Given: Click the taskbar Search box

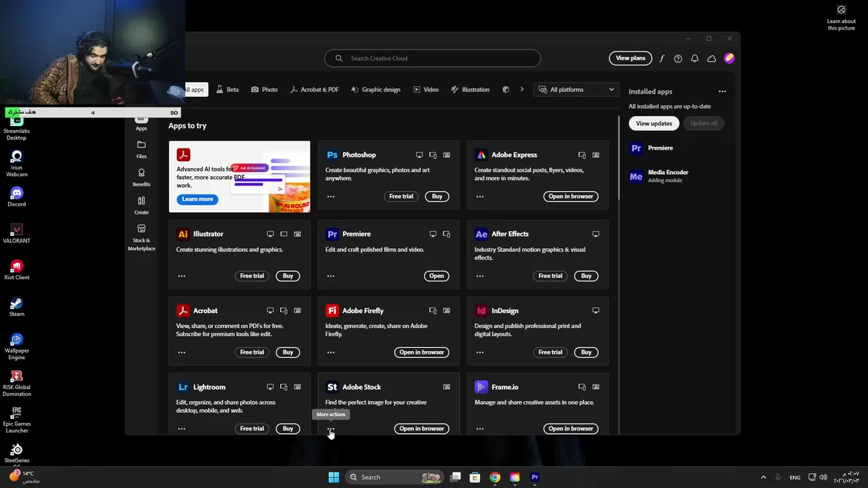Looking at the screenshot, I should click(395, 477).
